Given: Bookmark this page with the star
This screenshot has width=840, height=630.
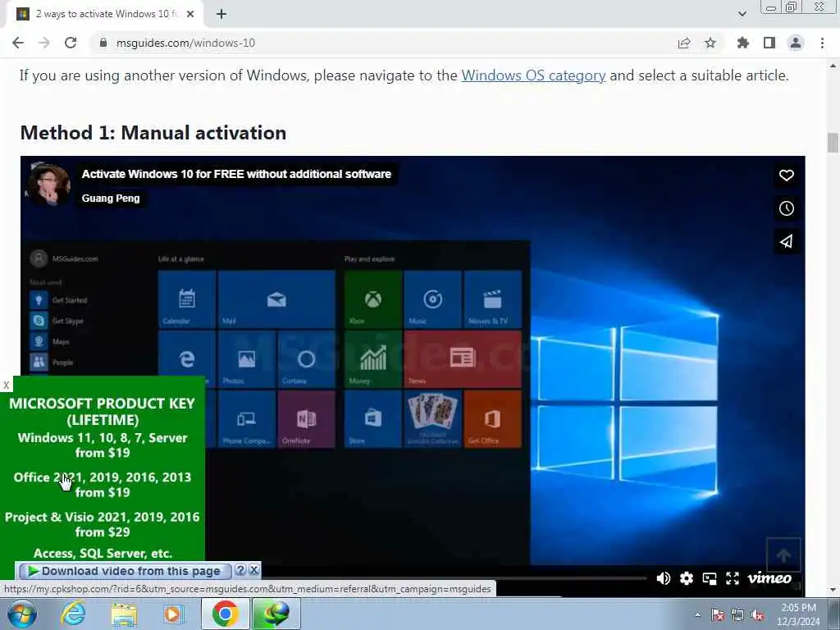Looking at the screenshot, I should [x=710, y=43].
